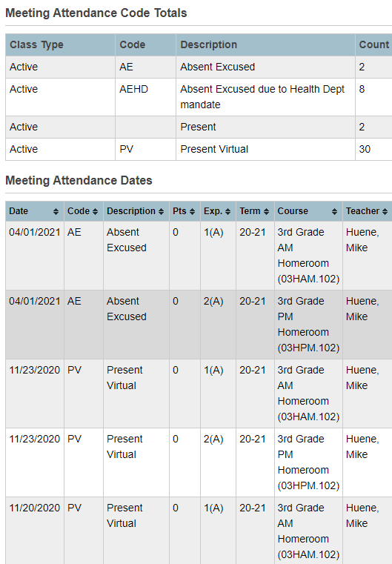Viewport: 392px width, 564px height.
Task: Select the 04/01/2021 PM Homeroom absence row
Action: [x=199, y=325]
